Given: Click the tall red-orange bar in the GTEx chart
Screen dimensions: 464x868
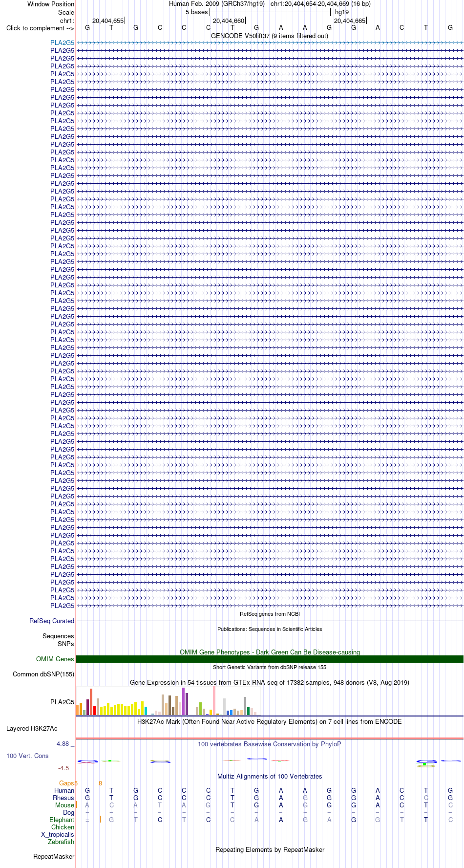Looking at the screenshot, I should tap(91, 702).
